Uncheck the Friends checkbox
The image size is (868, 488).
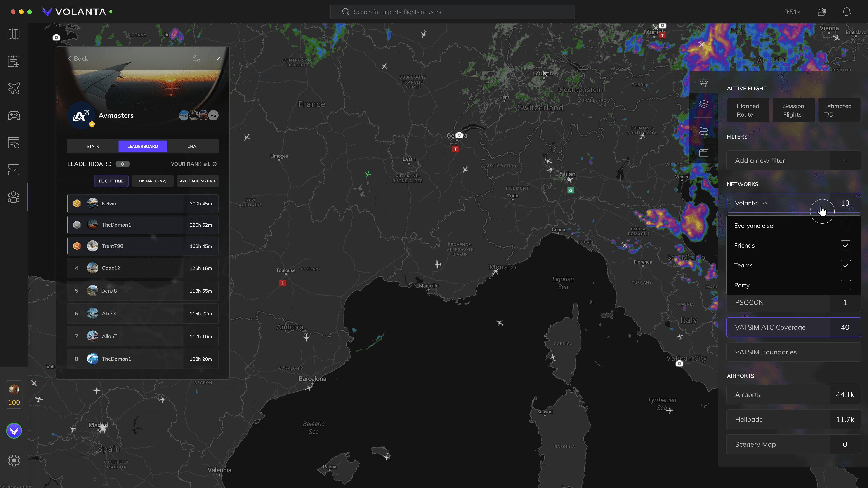(845, 246)
